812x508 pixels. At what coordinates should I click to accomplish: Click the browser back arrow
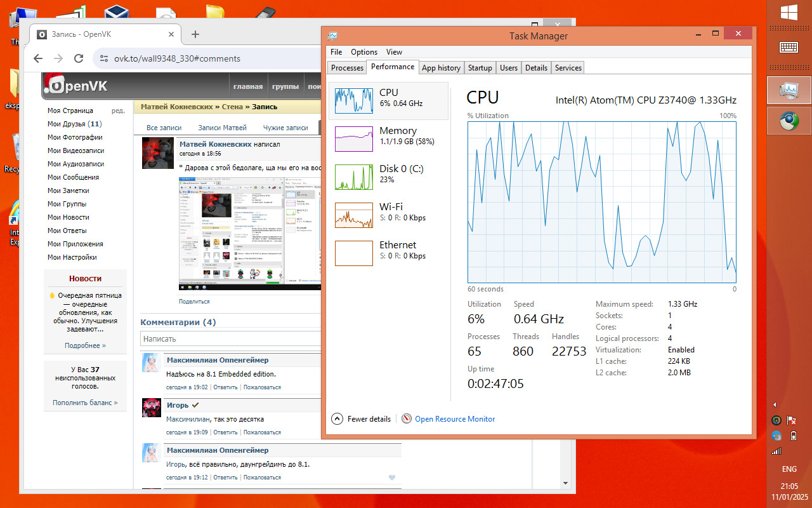click(x=37, y=58)
